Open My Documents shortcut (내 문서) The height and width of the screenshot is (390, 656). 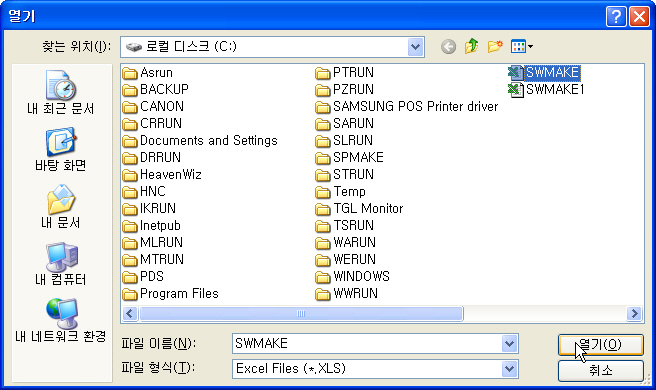tap(61, 207)
